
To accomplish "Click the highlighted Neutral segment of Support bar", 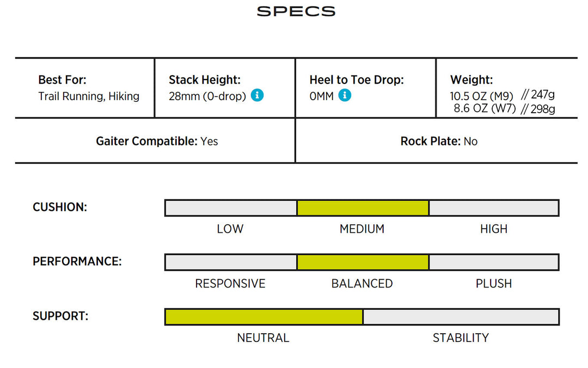I will click(264, 317).
